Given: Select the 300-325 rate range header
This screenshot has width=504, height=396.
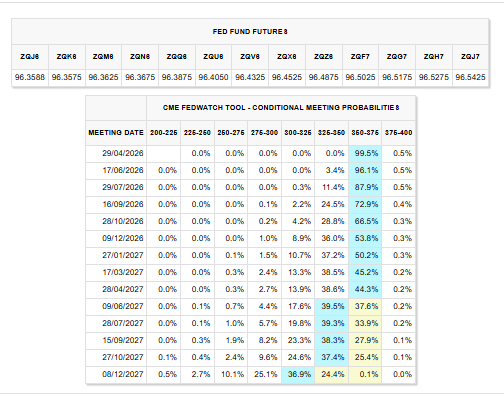Looking at the screenshot, I should point(298,133).
